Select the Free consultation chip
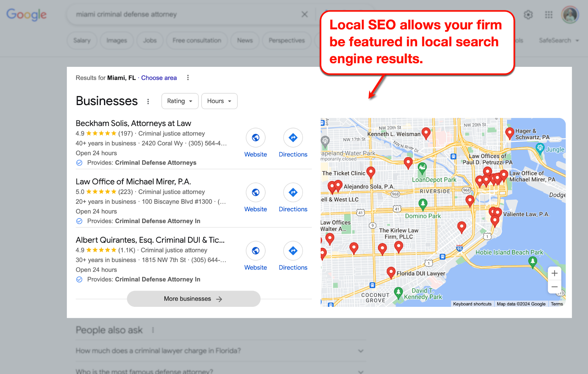Image resolution: width=588 pixels, height=374 pixels. [x=197, y=40]
